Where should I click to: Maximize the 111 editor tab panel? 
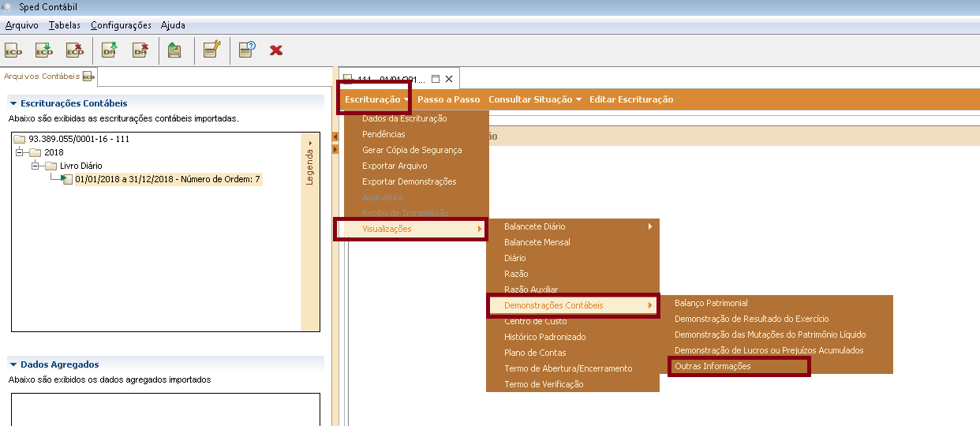tap(435, 79)
